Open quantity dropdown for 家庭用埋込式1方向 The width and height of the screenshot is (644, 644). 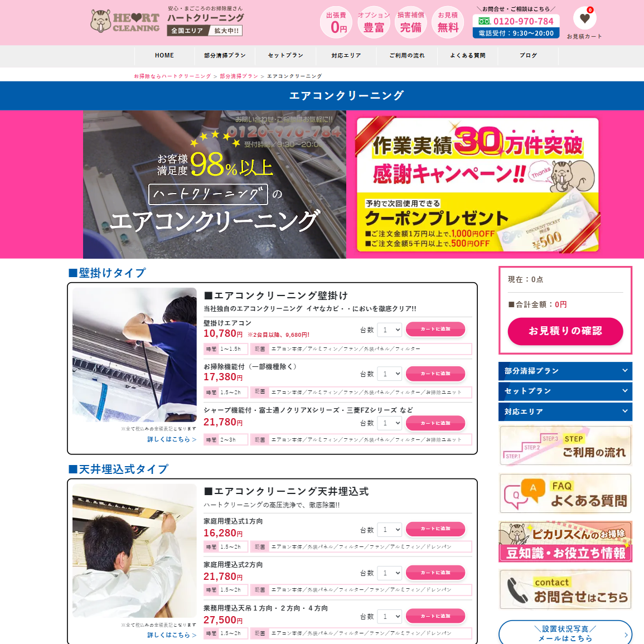tap(389, 529)
